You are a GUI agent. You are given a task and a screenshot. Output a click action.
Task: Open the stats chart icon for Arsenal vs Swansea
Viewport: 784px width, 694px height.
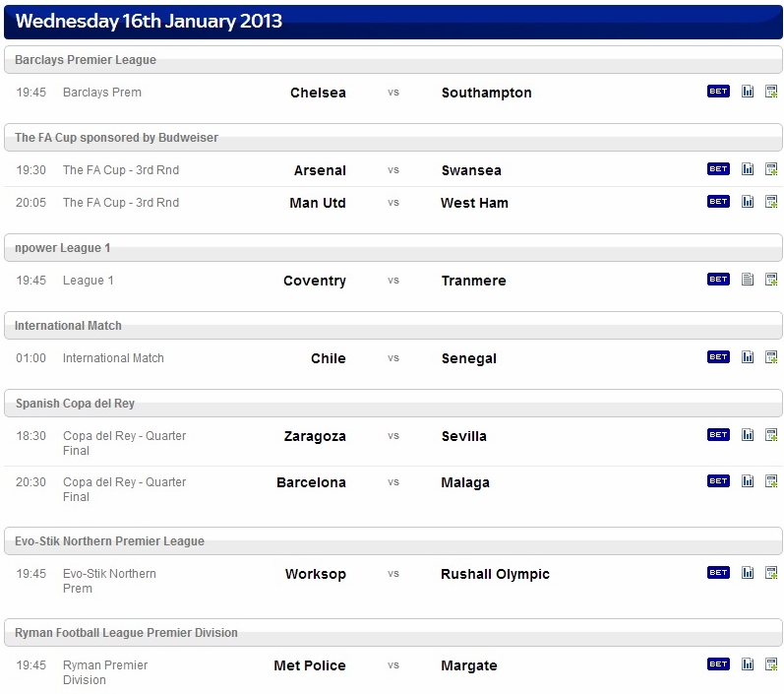pyautogui.click(x=747, y=169)
